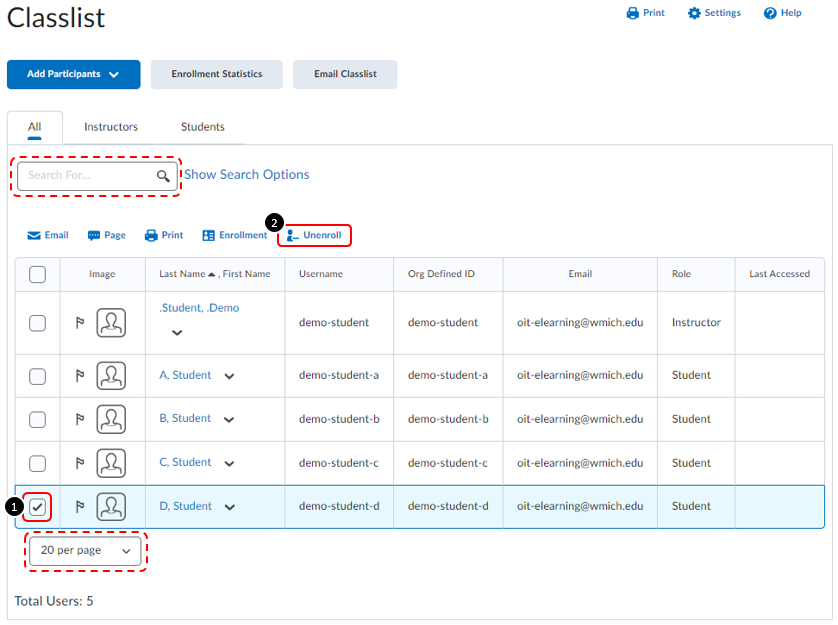Viewport: 838px width, 625px height.
Task: Expand the context menu for Student C
Action: tap(228, 463)
